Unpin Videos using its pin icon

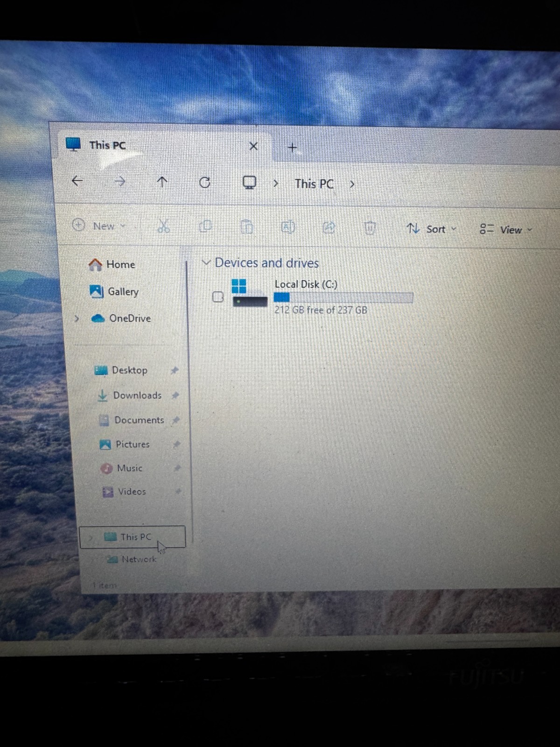click(x=178, y=491)
